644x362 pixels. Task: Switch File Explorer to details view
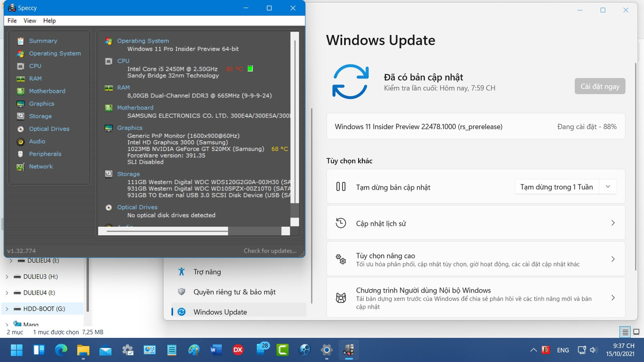click(x=625, y=332)
